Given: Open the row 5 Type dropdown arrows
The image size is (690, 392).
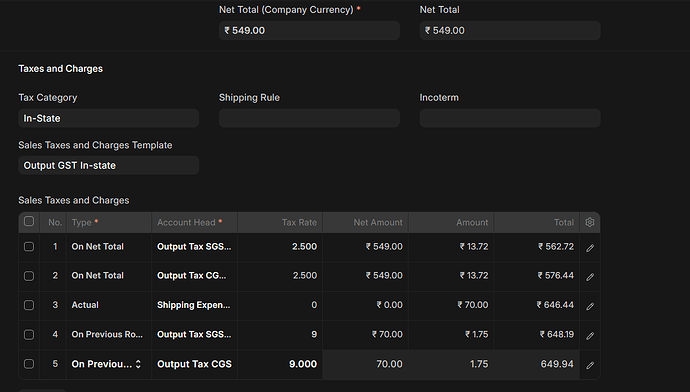Looking at the screenshot, I should point(138,364).
